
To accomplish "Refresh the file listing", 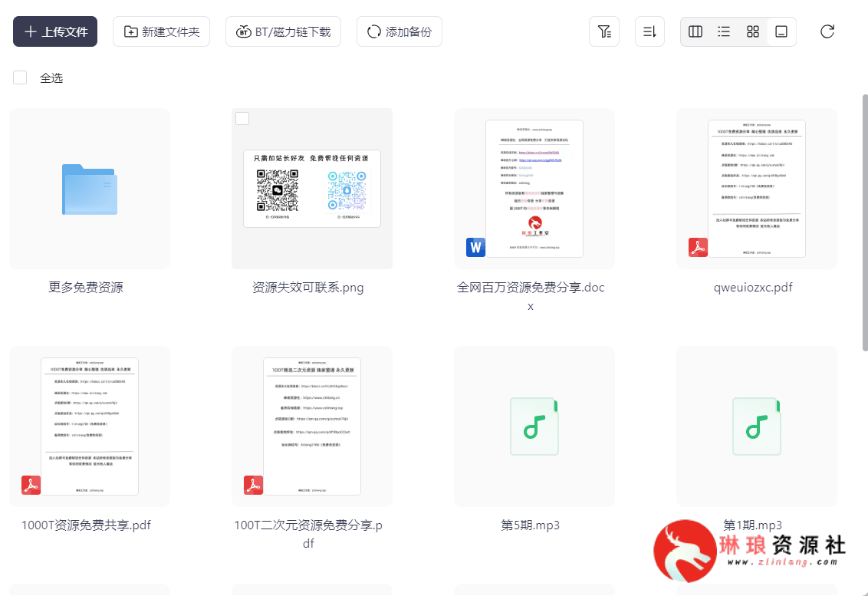I will (x=827, y=31).
